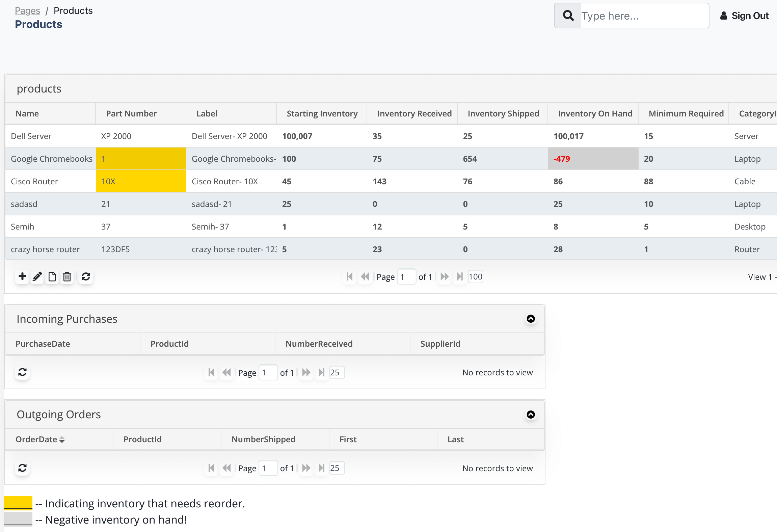Click the delete trash icon in products toolbar
This screenshot has height=532, width=777.
coord(67,276)
